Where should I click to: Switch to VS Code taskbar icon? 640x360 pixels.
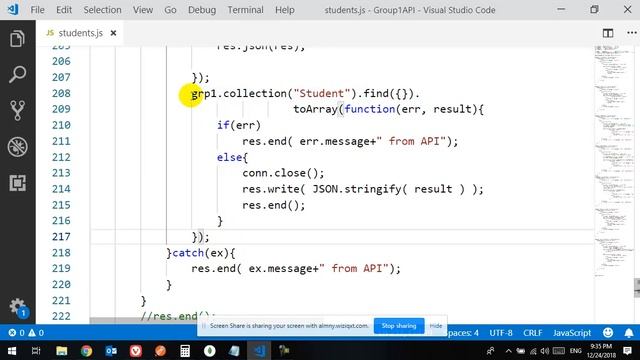tap(260, 351)
